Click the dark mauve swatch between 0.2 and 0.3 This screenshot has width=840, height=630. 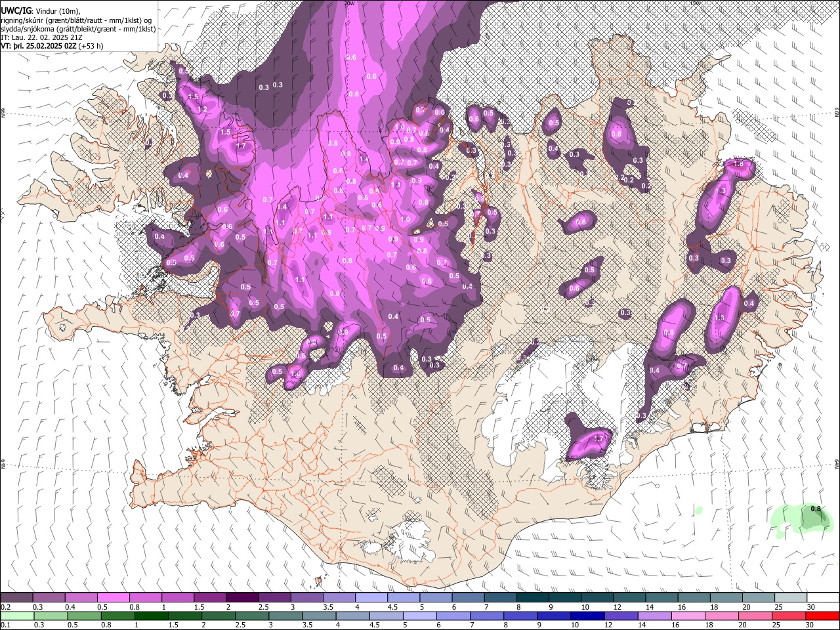16,598
